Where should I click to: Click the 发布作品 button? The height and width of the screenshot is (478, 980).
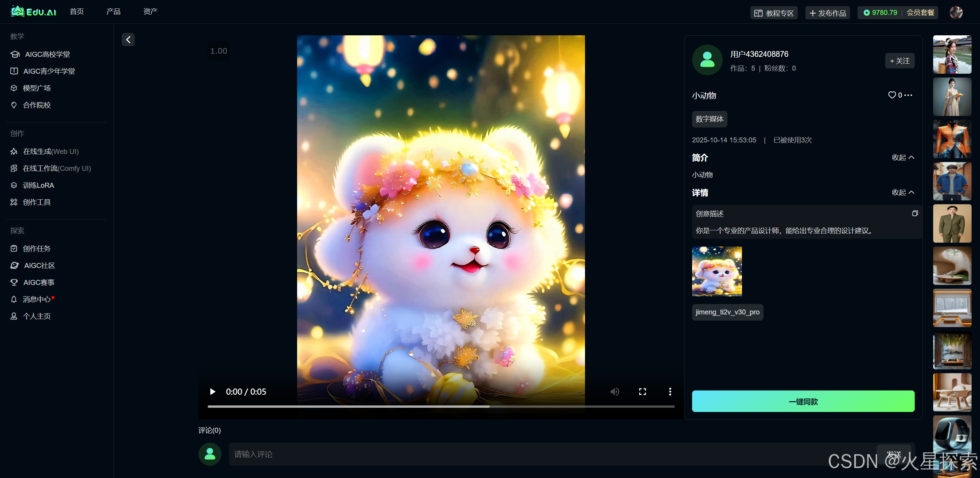pyautogui.click(x=827, y=13)
